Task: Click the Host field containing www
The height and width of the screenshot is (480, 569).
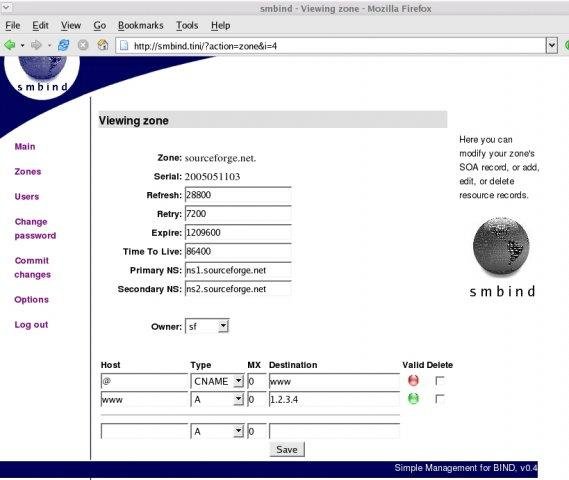Action: tap(144, 399)
